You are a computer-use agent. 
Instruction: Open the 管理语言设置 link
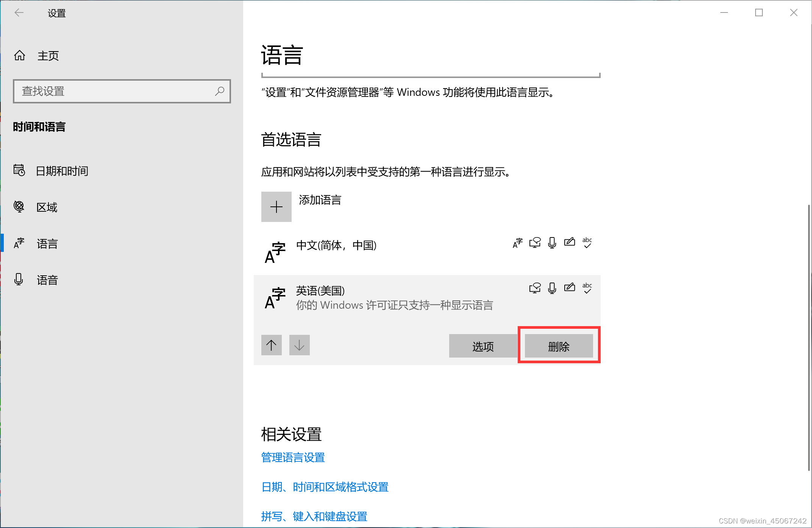tap(293, 458)
